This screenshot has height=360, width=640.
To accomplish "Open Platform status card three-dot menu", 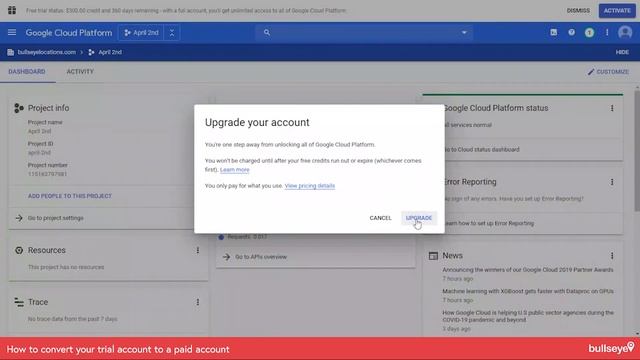I will point(612,108).
